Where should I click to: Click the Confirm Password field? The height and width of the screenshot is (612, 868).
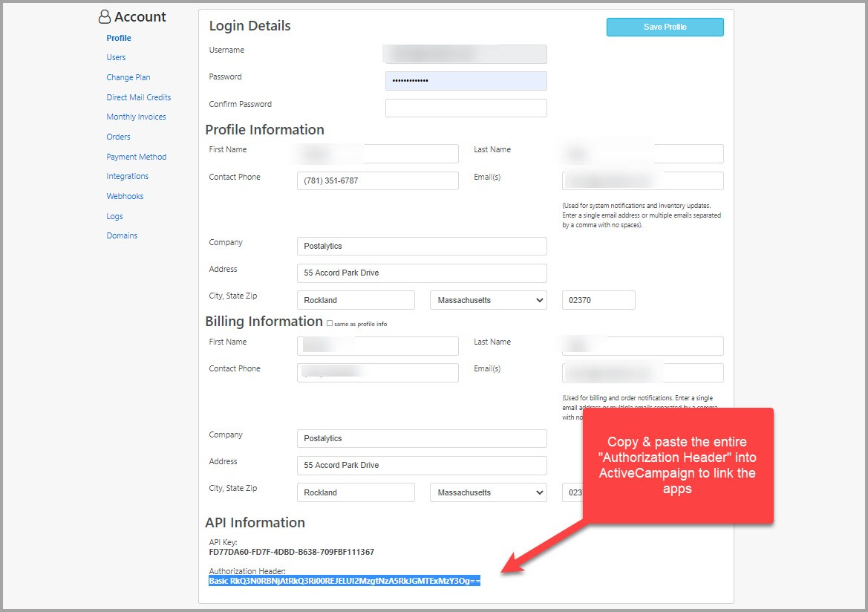pos(466,108)
